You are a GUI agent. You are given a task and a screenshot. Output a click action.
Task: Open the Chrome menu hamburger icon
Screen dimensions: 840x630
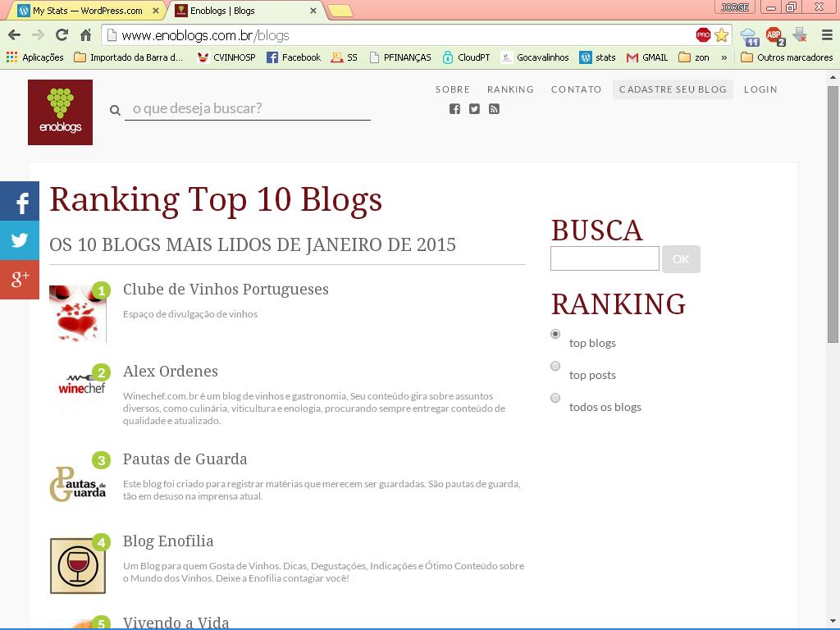[x=827, y=35]
